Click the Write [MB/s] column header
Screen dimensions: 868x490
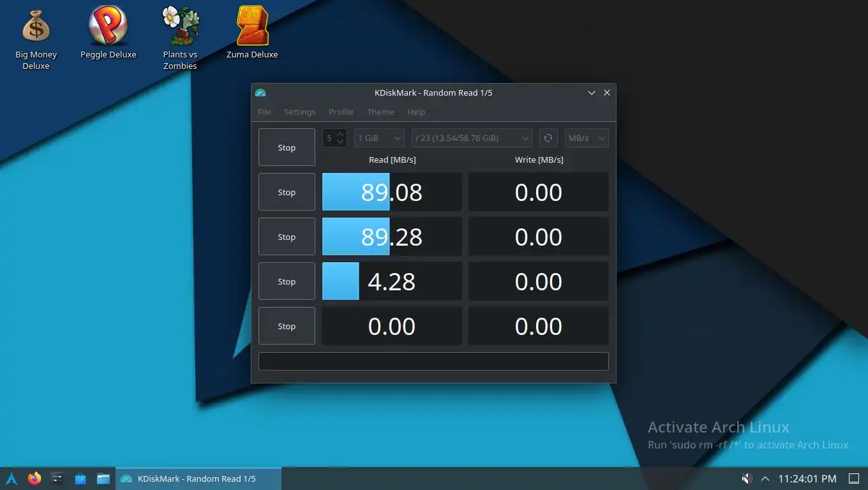[539, 160]
